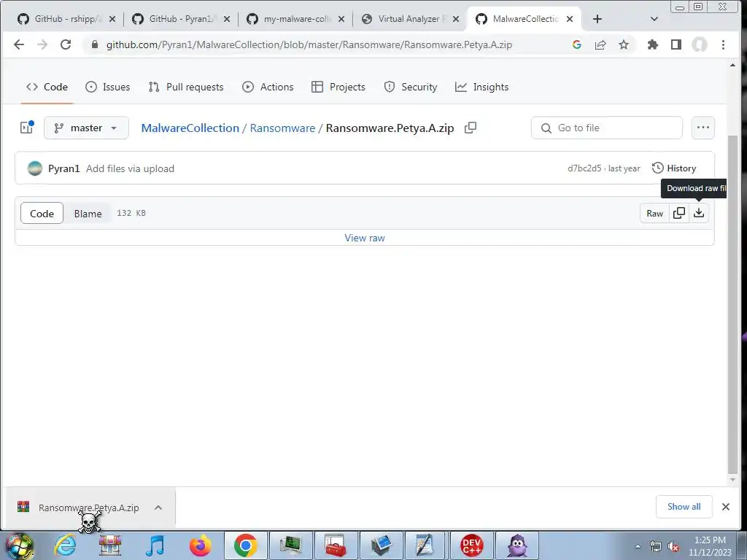Open the taskbar clock and date
Screen dimensions: 747x560
[x=710, y=546]
